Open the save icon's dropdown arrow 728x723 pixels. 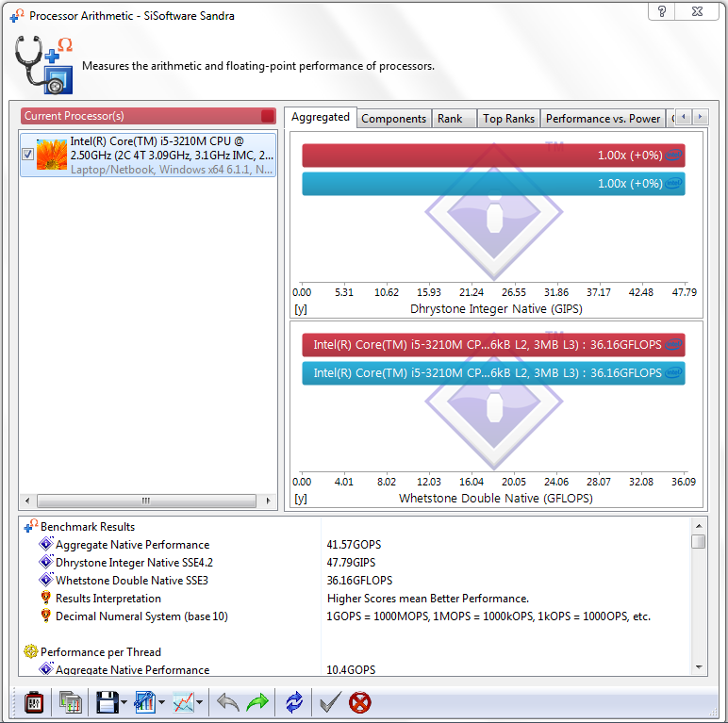[124, 702]
